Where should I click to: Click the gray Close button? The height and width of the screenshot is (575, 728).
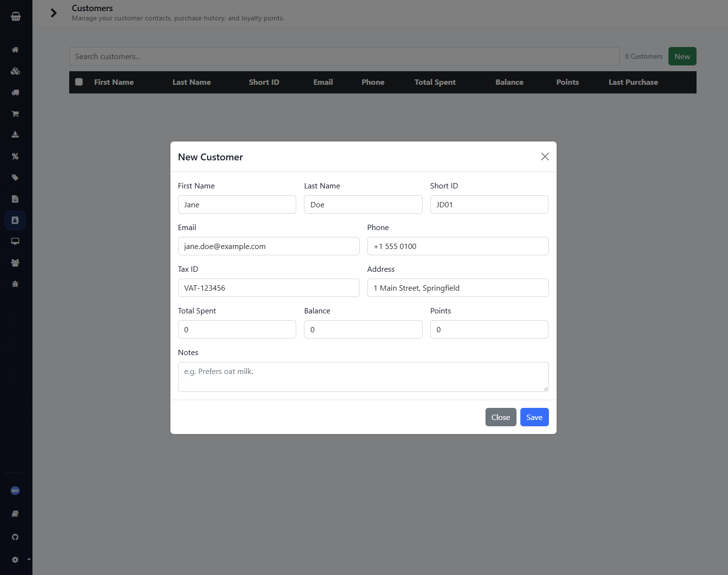pos(501,417)
